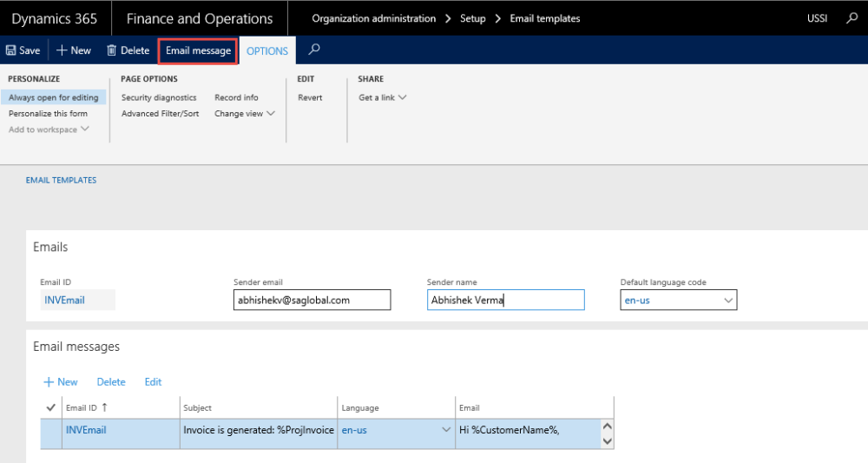Toggle the select-all checkmark in grid header
The width and height of the screenshot is (868, 463).
coord(50,407)
